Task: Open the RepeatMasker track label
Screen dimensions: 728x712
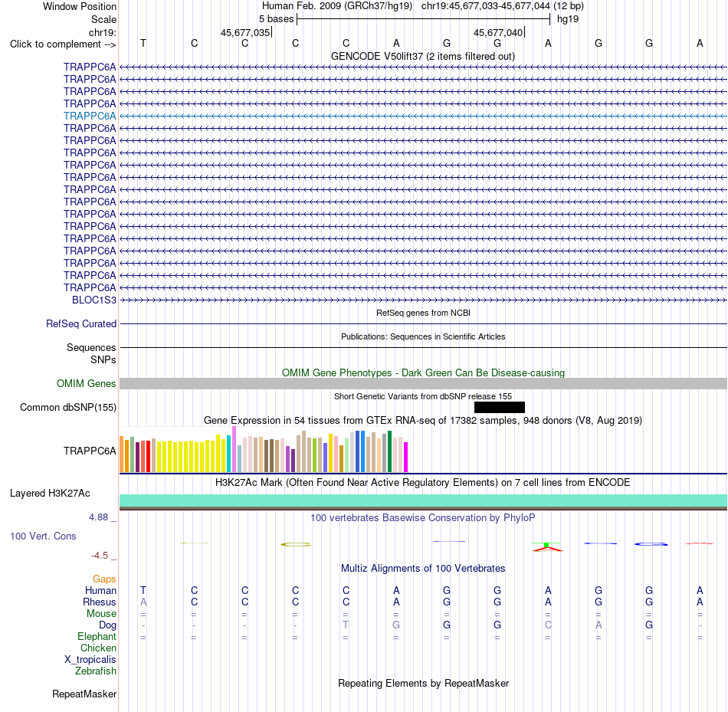Action: click(x=84, y=694)
